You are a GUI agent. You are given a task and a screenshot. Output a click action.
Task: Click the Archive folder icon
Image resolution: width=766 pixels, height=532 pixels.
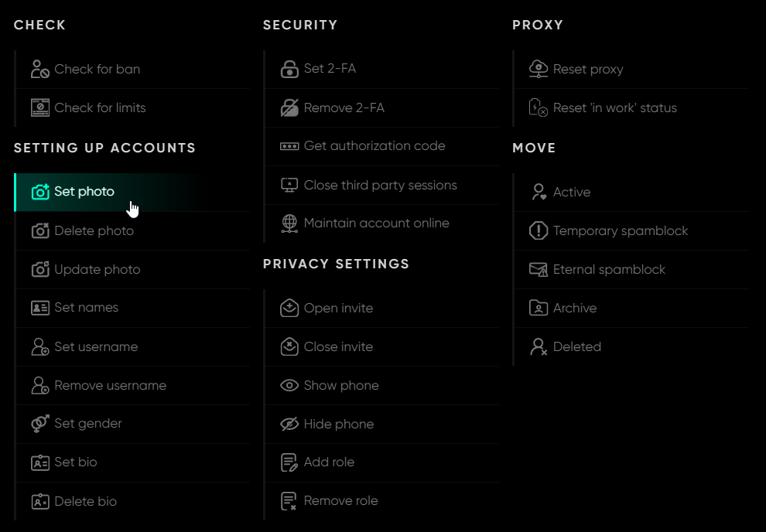[x=539, y=308]
